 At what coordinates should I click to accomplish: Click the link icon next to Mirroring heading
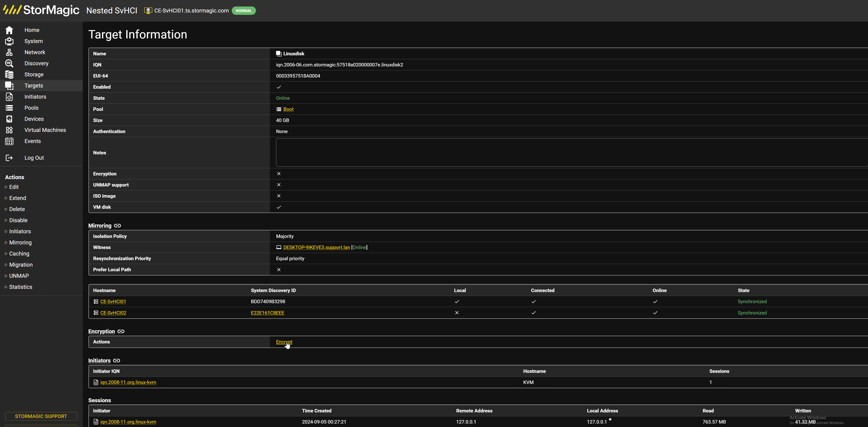pos(117,226)
